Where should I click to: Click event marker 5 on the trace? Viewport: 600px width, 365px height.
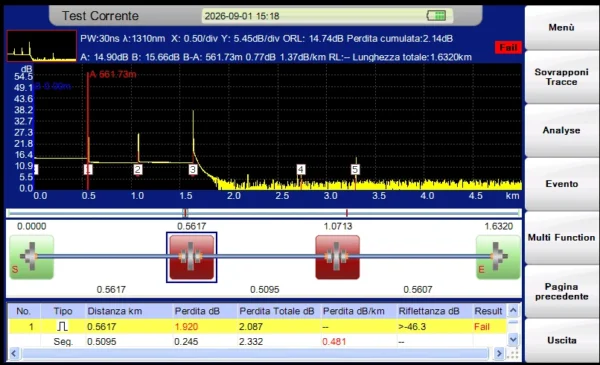355,169
